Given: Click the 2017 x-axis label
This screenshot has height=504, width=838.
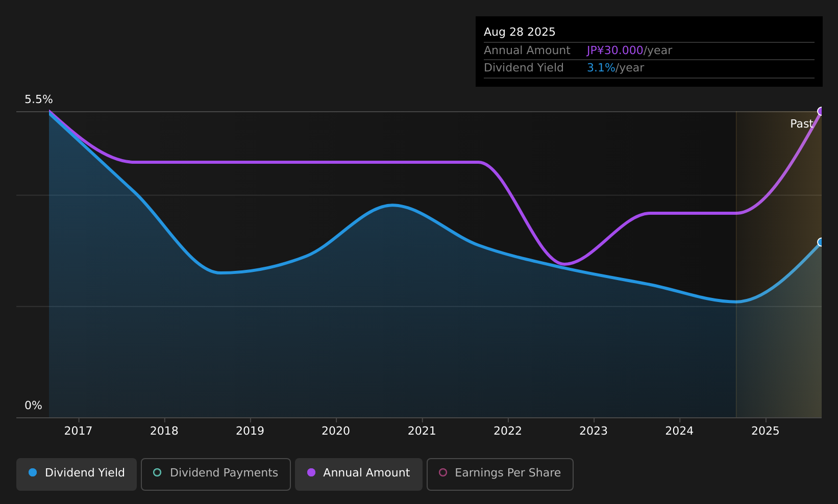Looking at the screenshot, I should 78,431.
